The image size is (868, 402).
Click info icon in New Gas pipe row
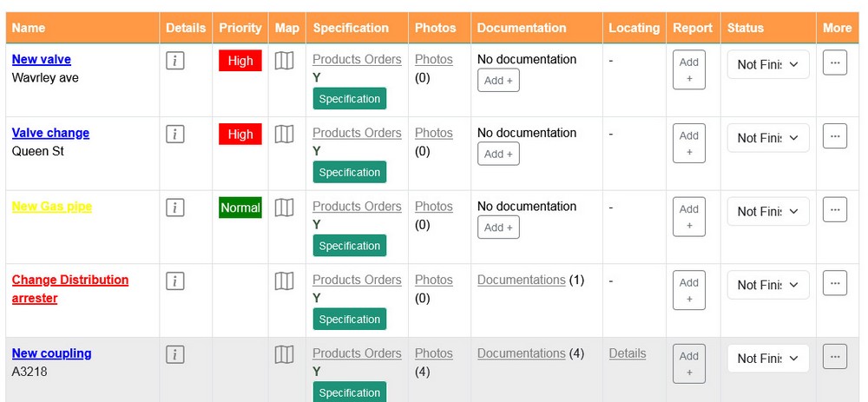(x=175, y=208)
